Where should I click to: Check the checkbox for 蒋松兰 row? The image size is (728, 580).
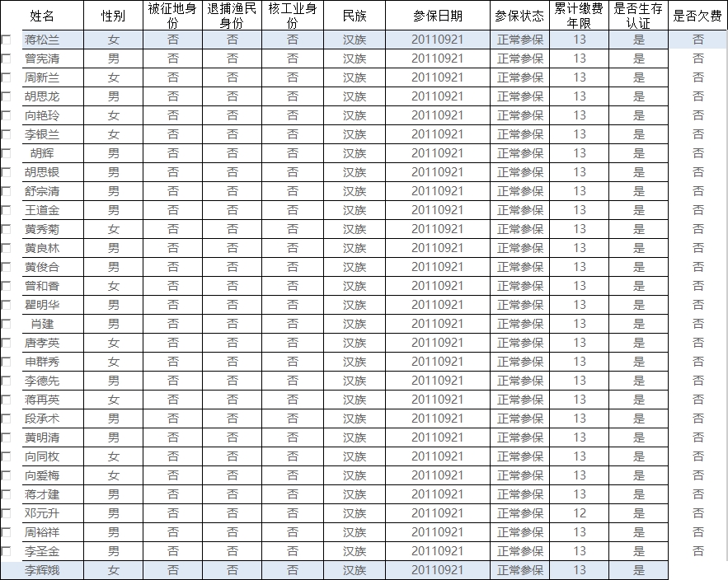[x=7, y=40]
